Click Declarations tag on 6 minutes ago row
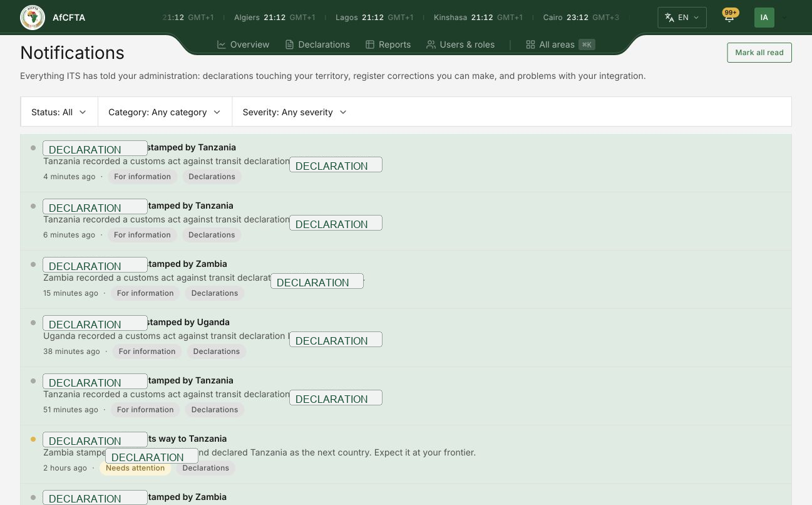 pos(212,235)
